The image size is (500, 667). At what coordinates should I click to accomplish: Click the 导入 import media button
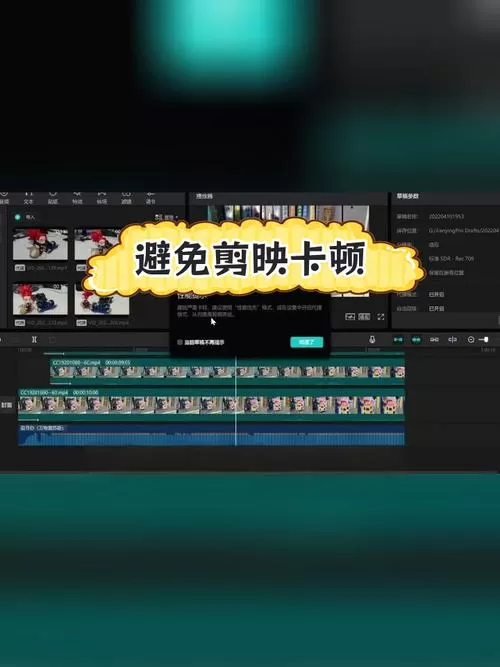click(26, 217)
